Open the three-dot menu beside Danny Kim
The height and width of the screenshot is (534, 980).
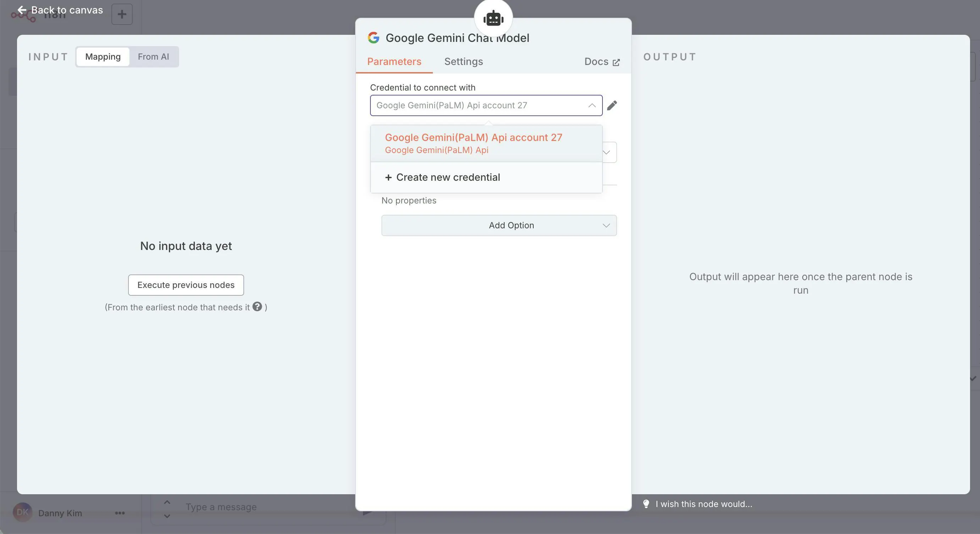(120, 513)
